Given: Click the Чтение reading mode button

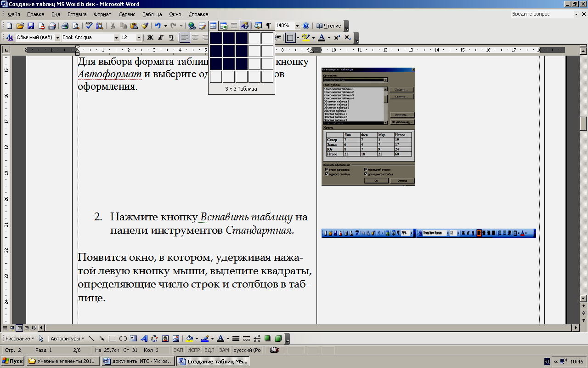Looking at the screenshot, I should tap(329, 26).
